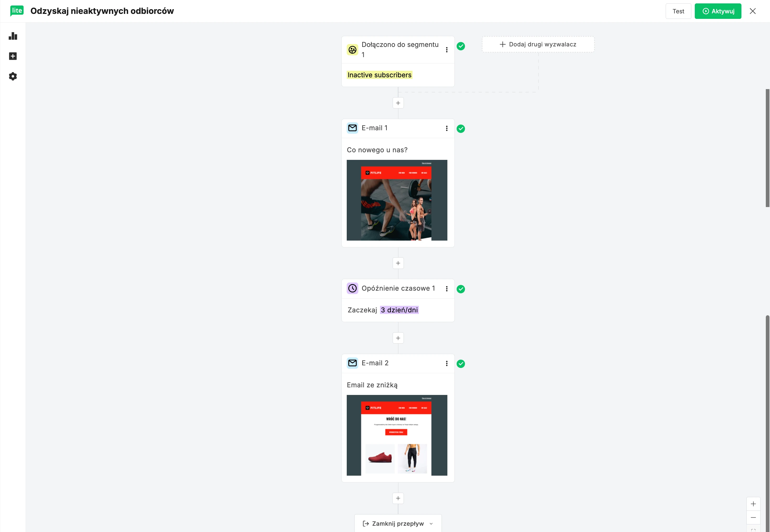Image resolution: width=770 pixels, height=532 pixels.
Task: Zoom out the canvas with minus control
Action: (x=753, y=518)
